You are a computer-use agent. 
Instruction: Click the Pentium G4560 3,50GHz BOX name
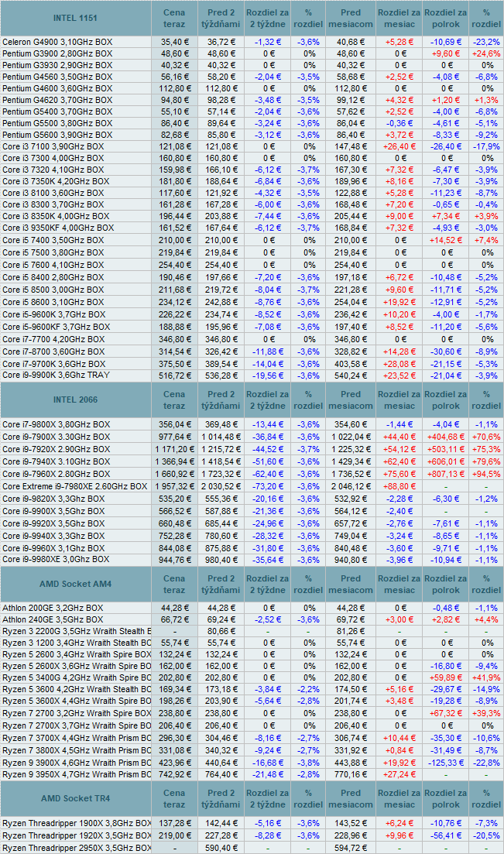57,77
